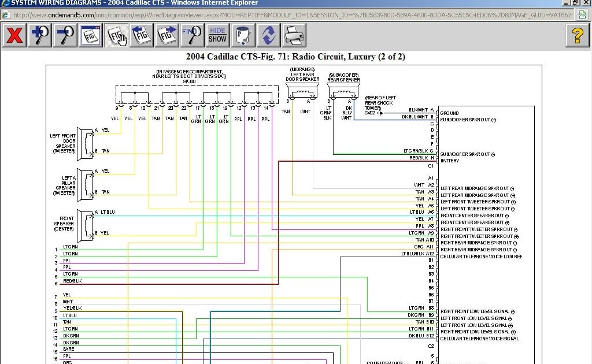Click the 'BLK/WHT A' wire label
The image size is (592, 364).
click(421, 110)
